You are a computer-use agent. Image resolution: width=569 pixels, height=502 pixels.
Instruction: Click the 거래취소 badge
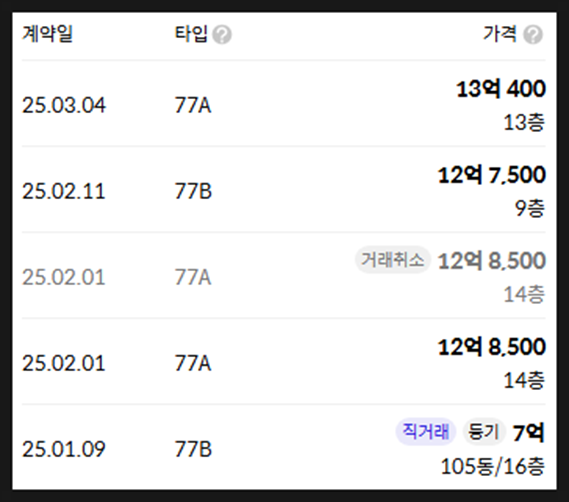click(x=393, y=260)
